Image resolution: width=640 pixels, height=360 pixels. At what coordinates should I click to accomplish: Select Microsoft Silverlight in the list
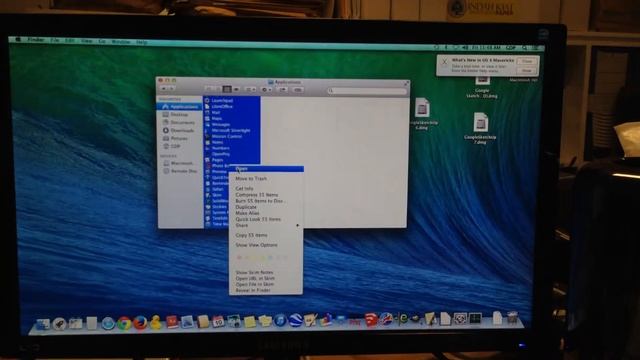click(x=231, y=131)
